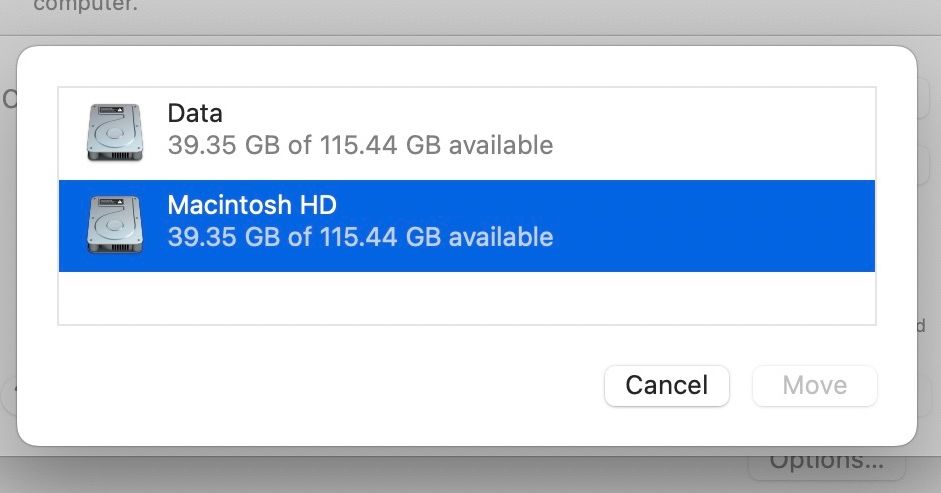Click the word "available" in the Macintosh HD row
Viewport: 941px width, 493px height.
500,238
